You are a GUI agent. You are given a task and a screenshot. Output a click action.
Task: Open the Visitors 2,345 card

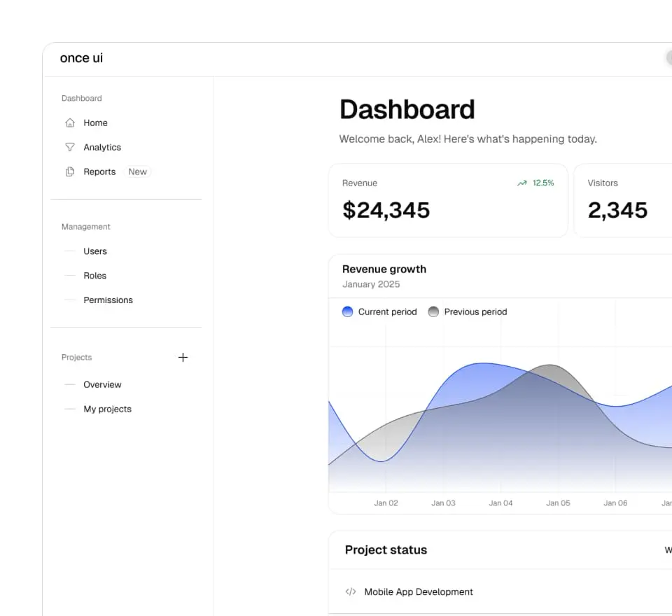[623, 202]
